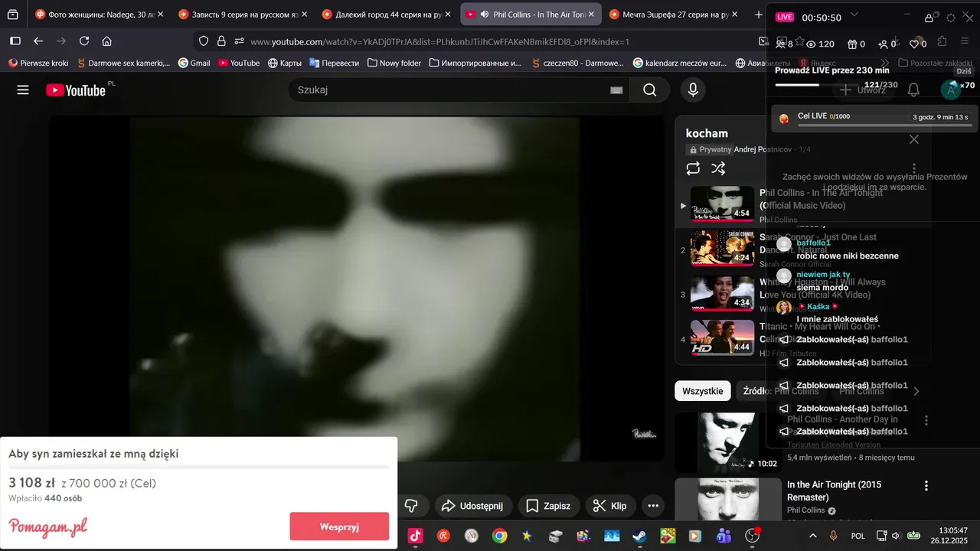
Task: Click the browser back arrow
Action: pyautogui.click(x=38, y=41)
